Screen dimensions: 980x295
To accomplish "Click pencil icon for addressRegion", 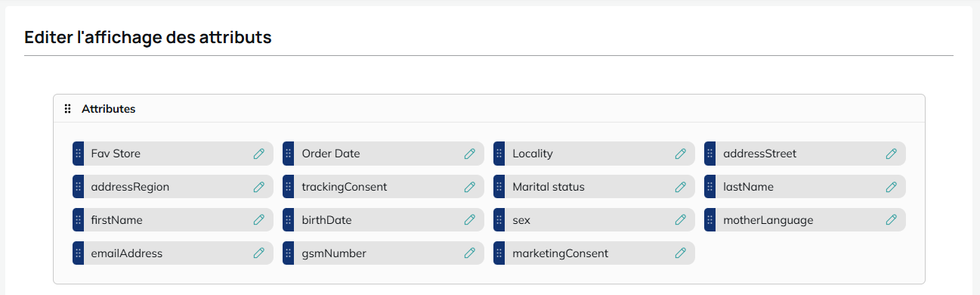I will 259,187.
